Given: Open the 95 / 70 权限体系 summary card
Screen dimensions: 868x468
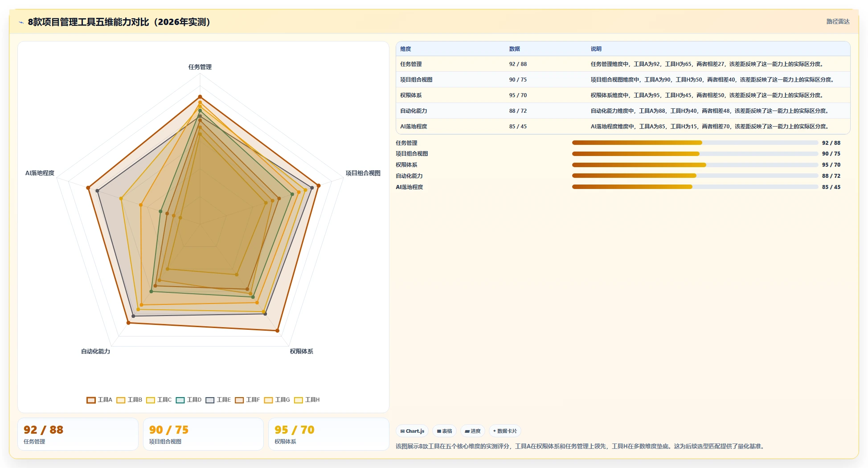Looking at the screenshot, I should point(329,434).
